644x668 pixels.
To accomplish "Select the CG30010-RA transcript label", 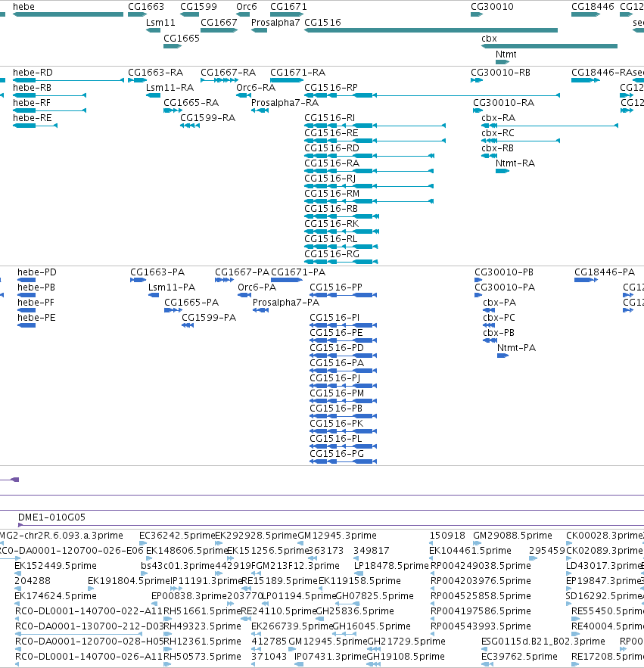I will [503, 103].
